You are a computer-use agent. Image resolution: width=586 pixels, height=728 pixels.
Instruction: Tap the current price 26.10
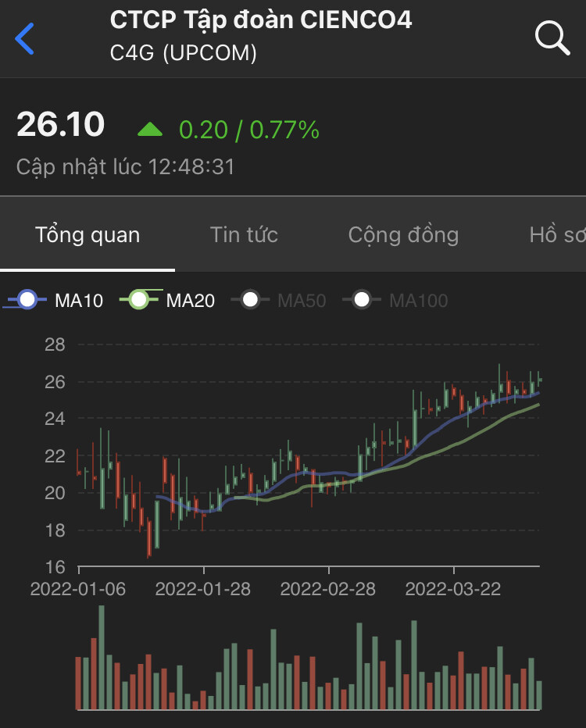coord(61,125)
